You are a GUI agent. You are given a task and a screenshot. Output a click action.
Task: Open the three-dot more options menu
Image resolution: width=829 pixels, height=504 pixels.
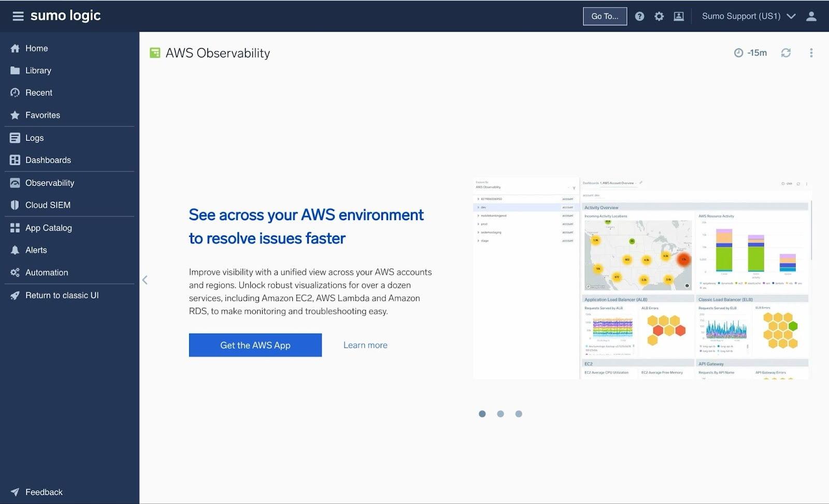(x=811, y=53)
